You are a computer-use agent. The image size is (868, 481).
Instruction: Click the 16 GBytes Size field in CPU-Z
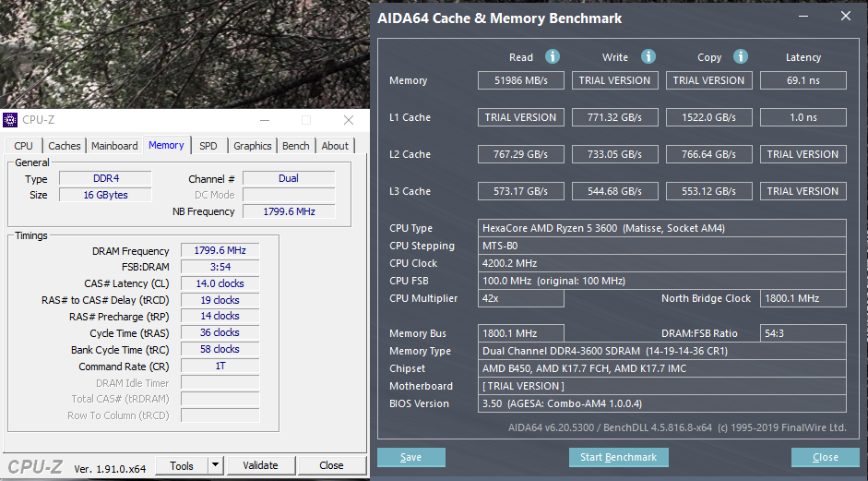[x=105, y=195]
